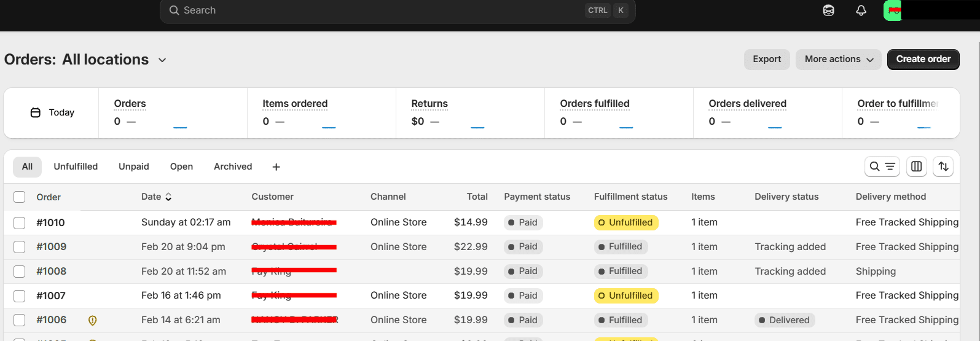980x341 pixels.
Task: Click the Create order button
Action: coord(923,59)
